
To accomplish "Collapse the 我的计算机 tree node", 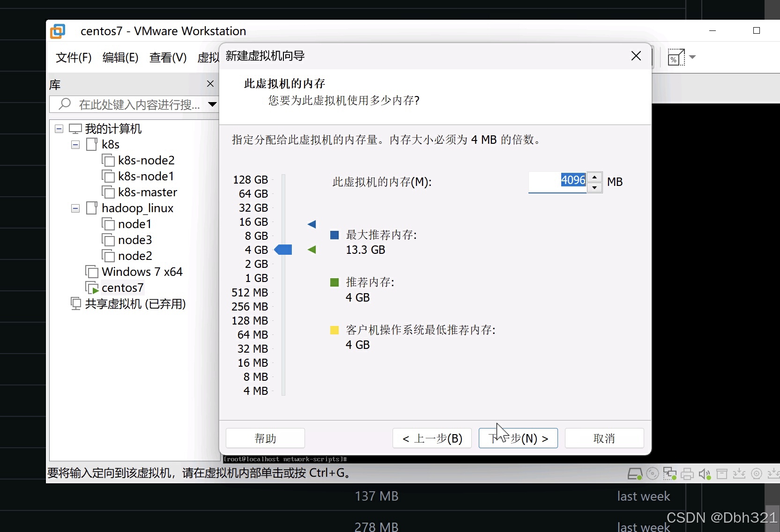I will tap(59, 129).
